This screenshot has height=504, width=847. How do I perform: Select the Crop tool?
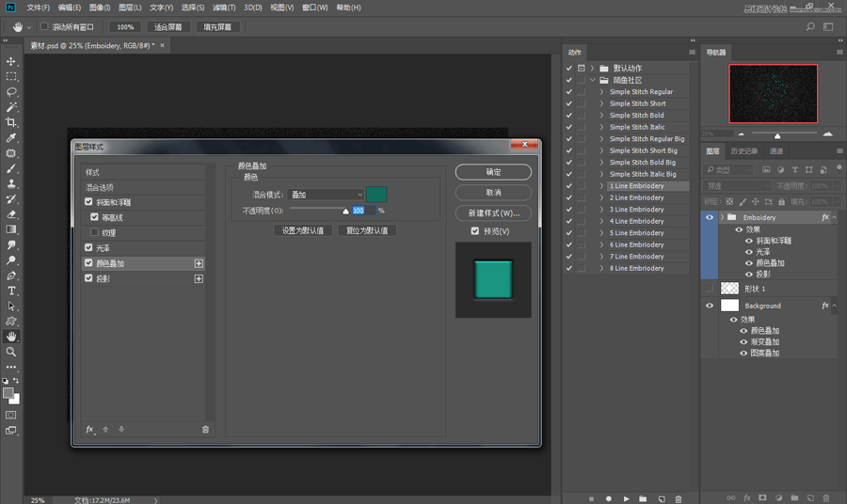click(x=11, y=122)
